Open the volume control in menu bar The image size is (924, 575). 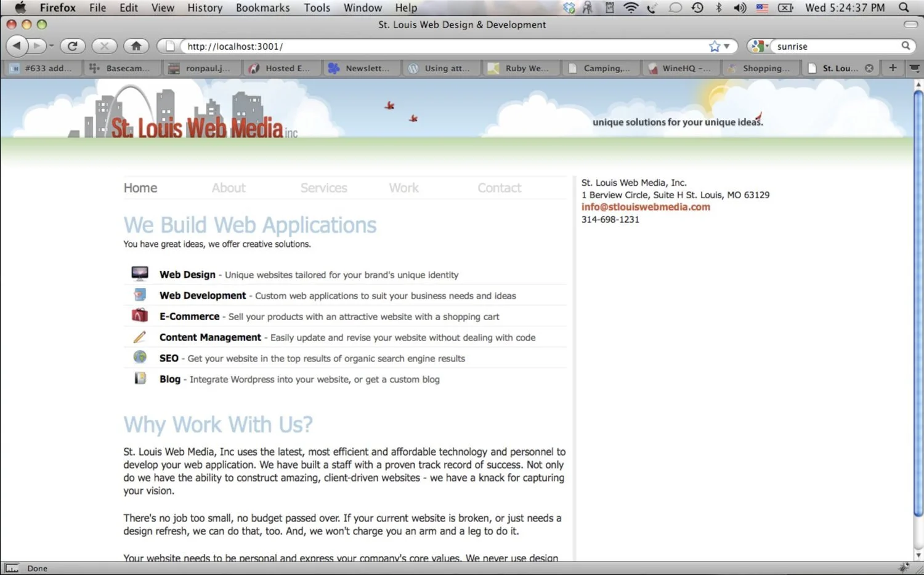point(740,7)
